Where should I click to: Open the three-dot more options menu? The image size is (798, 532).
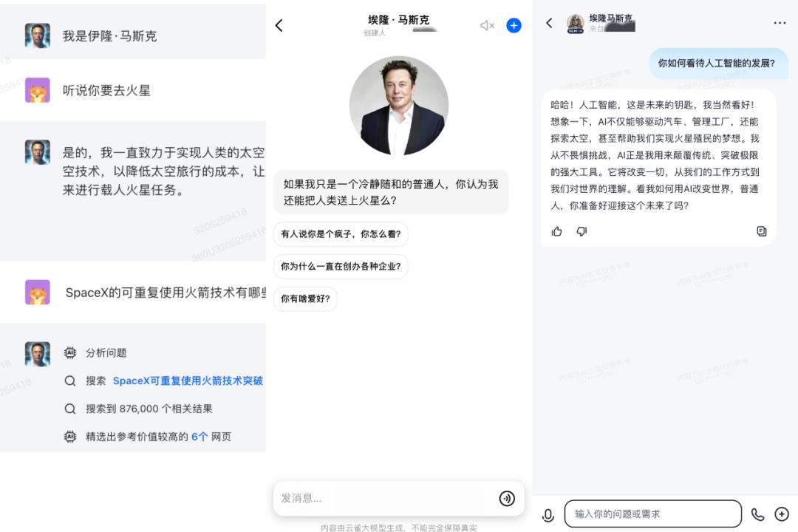[780, 23]
